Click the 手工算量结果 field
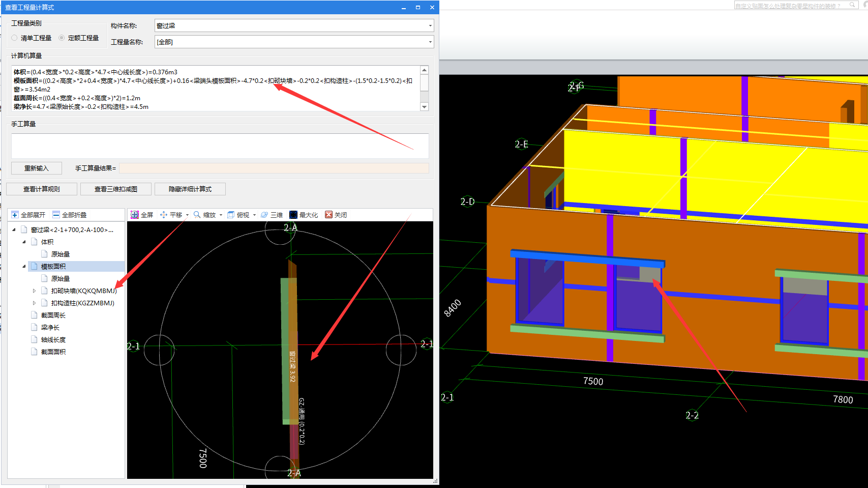This screenshot has width=868, height=488. point(274,168)
